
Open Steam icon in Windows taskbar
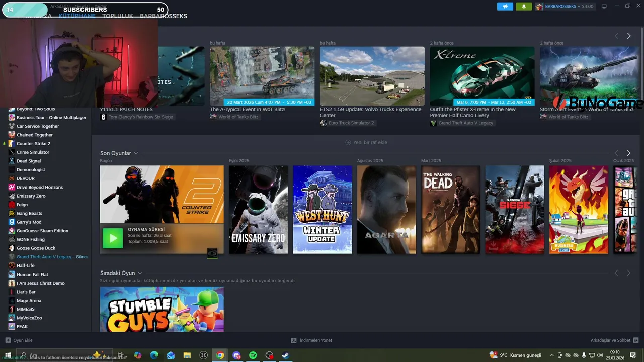285,355
